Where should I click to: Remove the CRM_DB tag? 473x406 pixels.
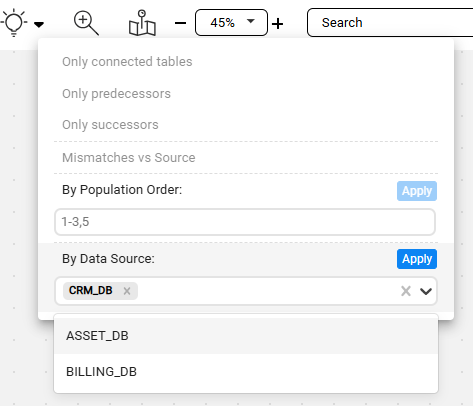[127, 291]
